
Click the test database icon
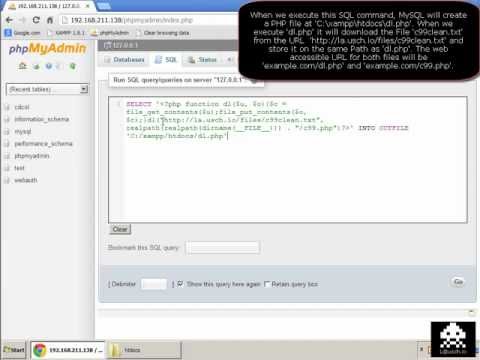(x=7, y=168)
